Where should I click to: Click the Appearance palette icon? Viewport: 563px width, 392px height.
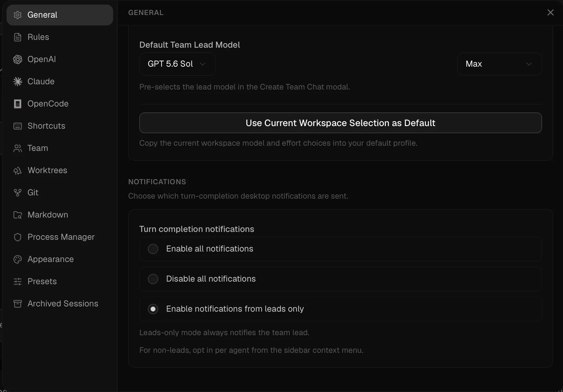pos(18,259)
